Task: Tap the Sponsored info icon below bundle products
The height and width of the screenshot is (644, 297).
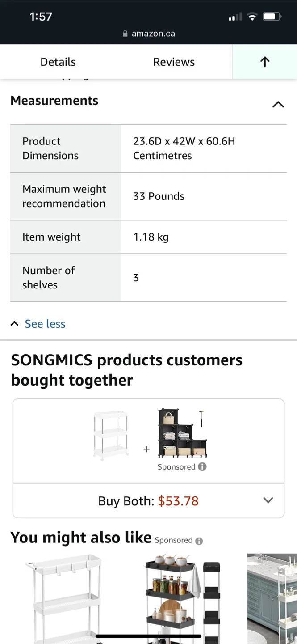Action: click(x=201, y=466)
